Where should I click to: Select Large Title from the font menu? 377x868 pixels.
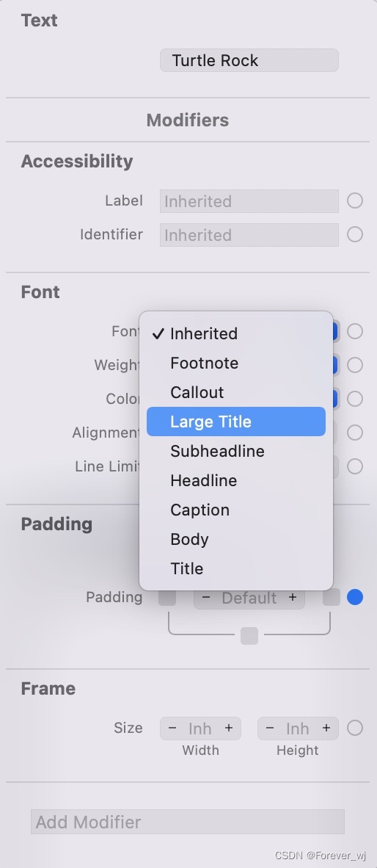coord(236,422)
